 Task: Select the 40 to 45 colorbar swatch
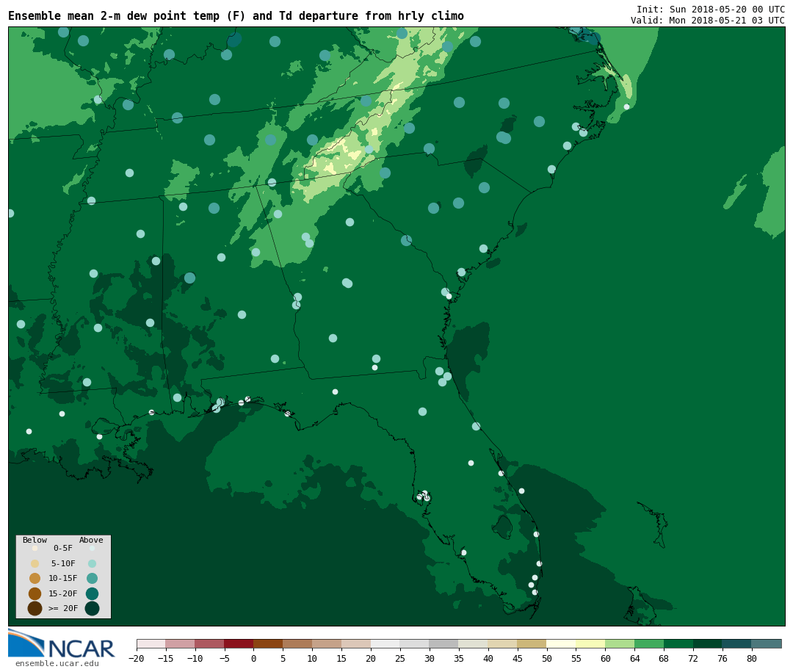503,644
